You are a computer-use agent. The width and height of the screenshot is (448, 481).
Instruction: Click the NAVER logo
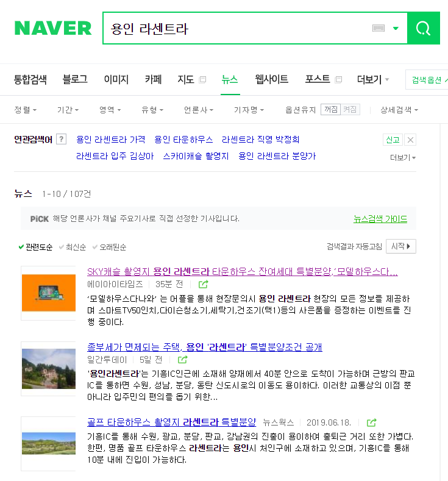53,28
